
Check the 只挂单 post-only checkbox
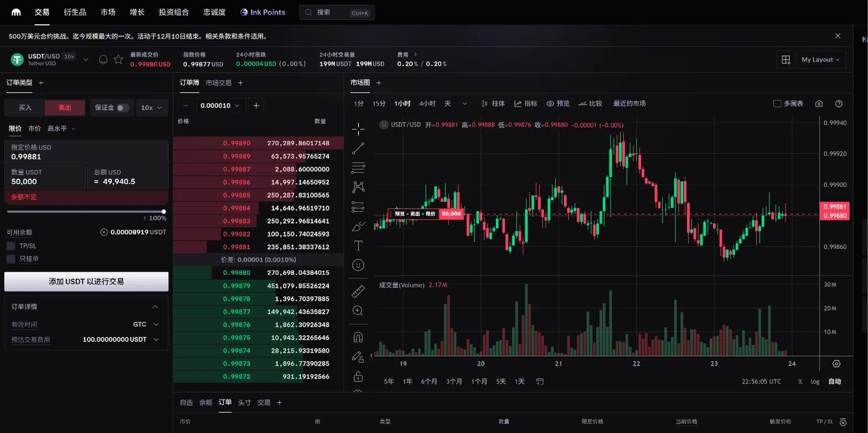[x=11, y=259]
